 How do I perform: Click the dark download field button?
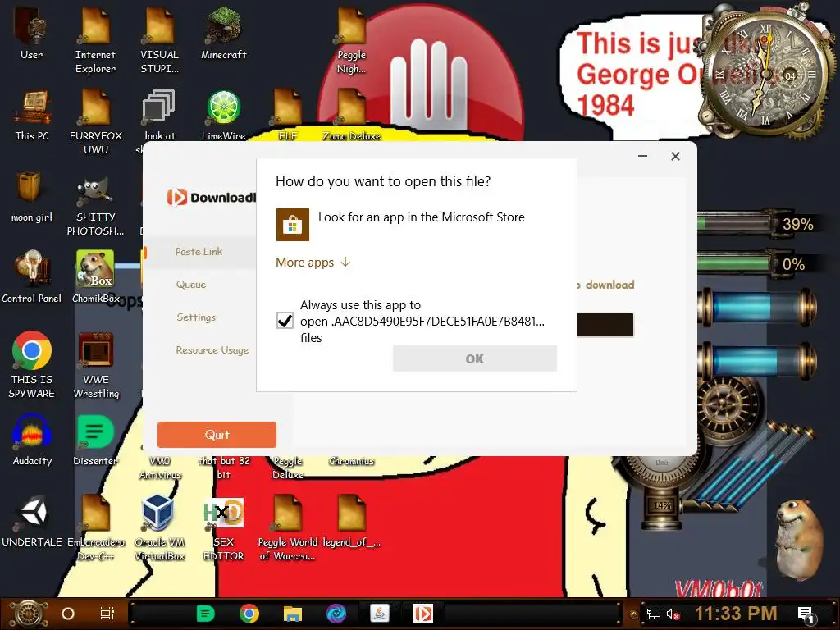tap(605, 325)
